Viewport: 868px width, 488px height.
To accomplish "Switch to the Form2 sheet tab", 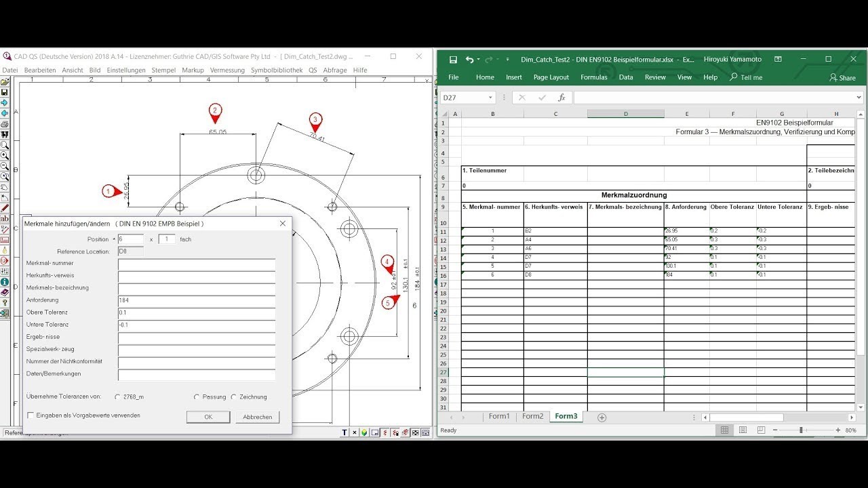I will tap(532, 416).
